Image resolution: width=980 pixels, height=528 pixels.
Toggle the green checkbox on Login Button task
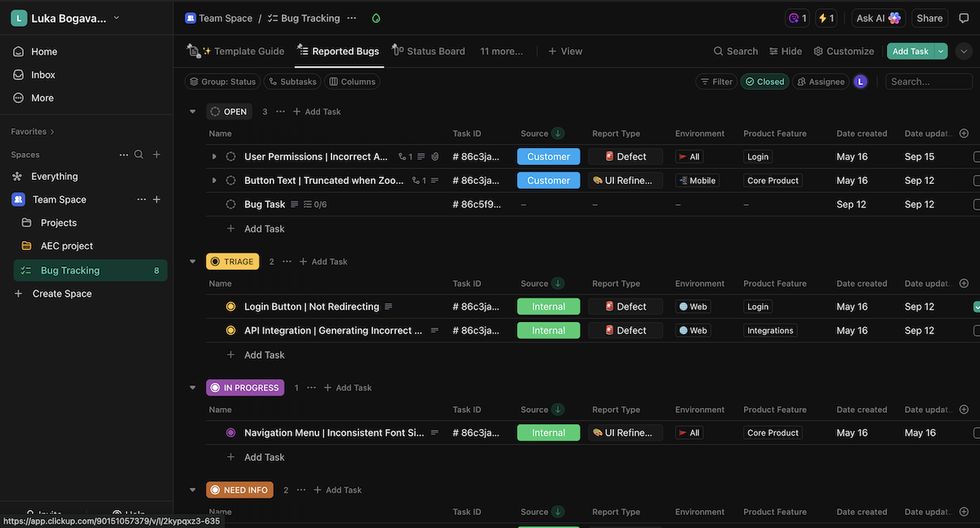tap(977, 306)
